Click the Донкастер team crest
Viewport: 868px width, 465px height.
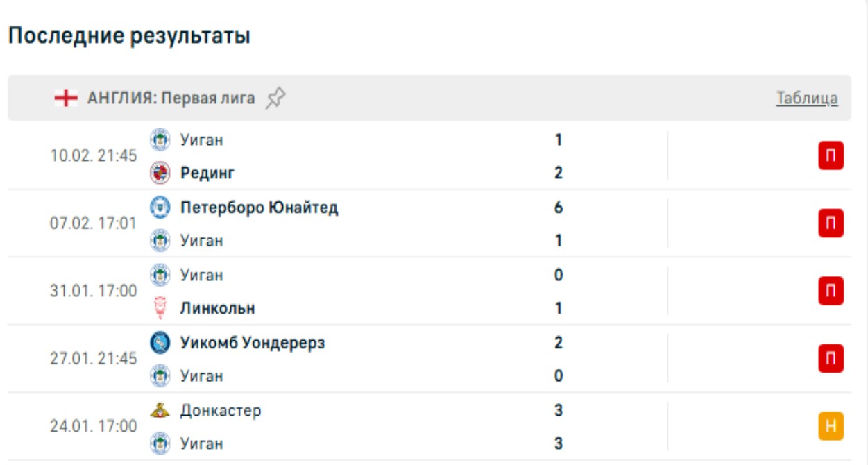click(160, 410)
